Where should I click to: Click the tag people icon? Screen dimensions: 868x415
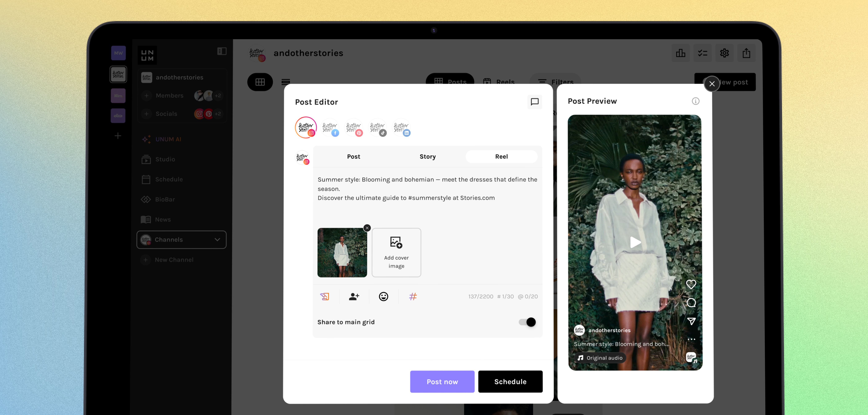[354, 297]
